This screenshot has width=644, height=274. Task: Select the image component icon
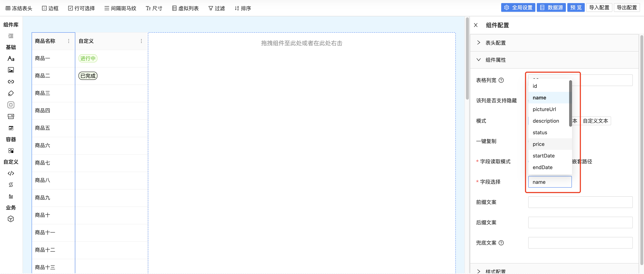11,70
